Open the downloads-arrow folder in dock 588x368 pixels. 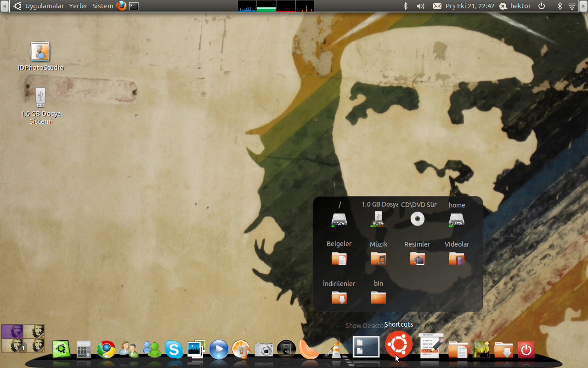[503, 350]
